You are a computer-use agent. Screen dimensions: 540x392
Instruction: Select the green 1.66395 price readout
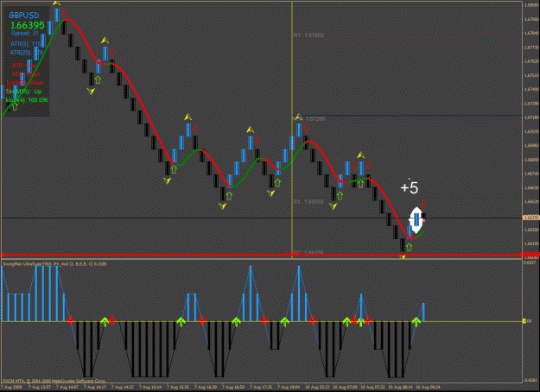(x=28, y=25)
